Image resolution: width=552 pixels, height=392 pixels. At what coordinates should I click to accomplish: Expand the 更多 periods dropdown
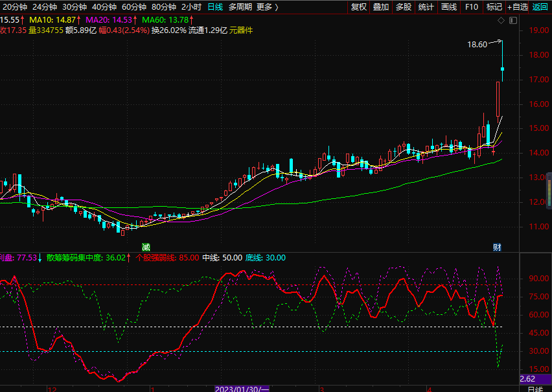pos(267,7)
